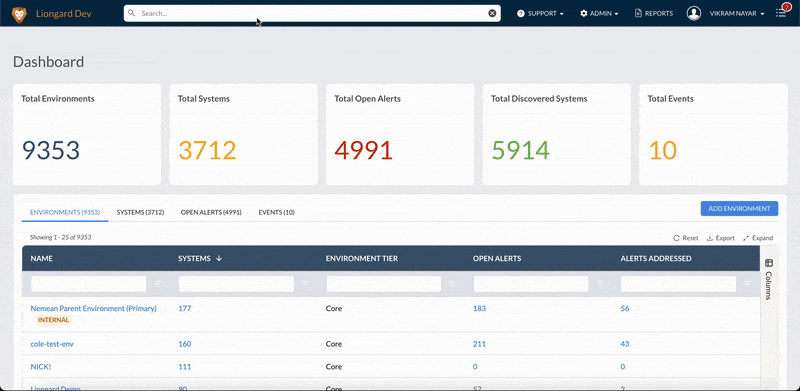Image resolution: width=800 pixels, height=391 pixels.
Task: Expand the Admin dropdown menu
Action: (599, 13)
